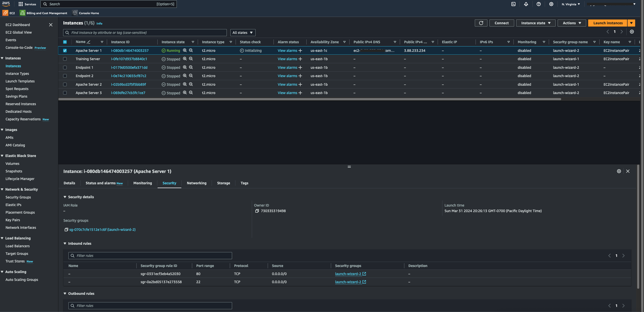Add alarm plus for Endpoint 2
This screenshot has width=644, height=312.
pos(300,76)
